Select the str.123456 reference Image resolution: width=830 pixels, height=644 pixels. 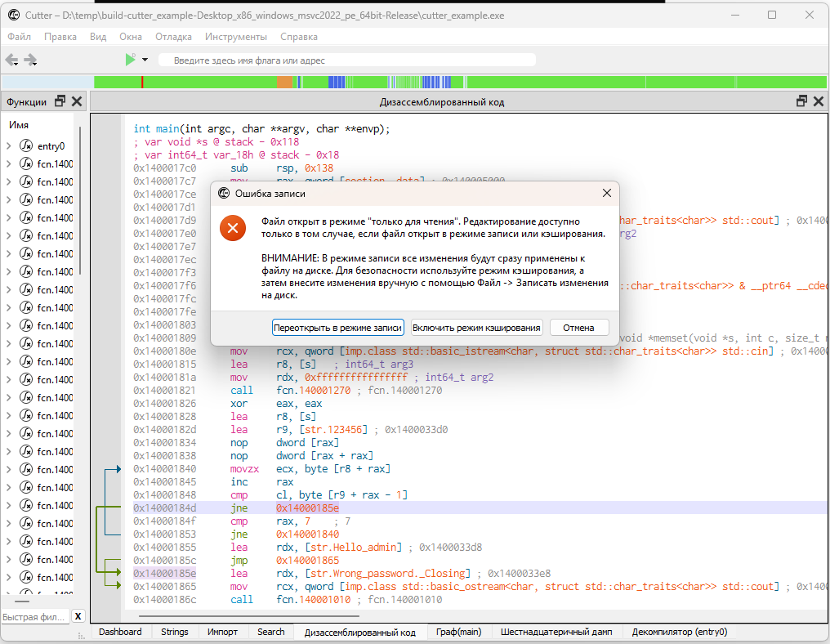pos(337,430)
